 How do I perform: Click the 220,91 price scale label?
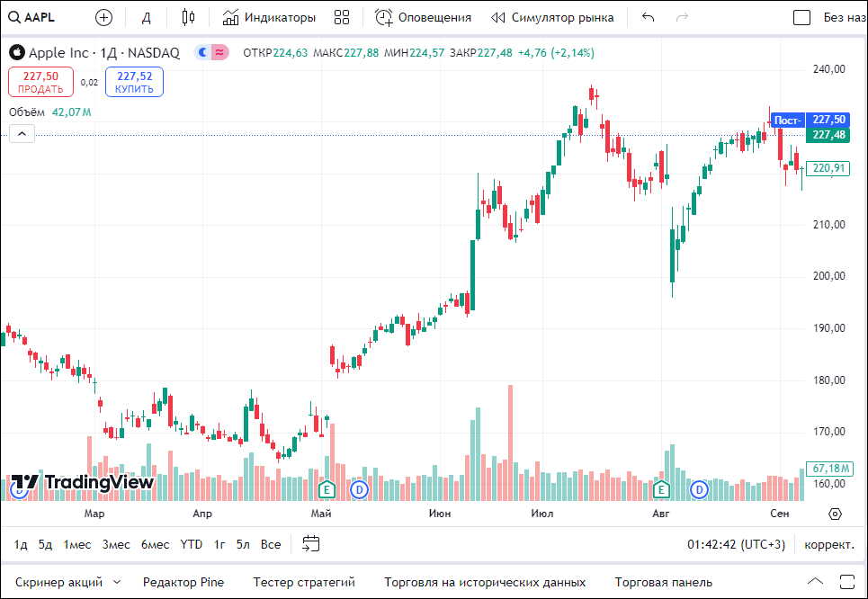point(828,168)
